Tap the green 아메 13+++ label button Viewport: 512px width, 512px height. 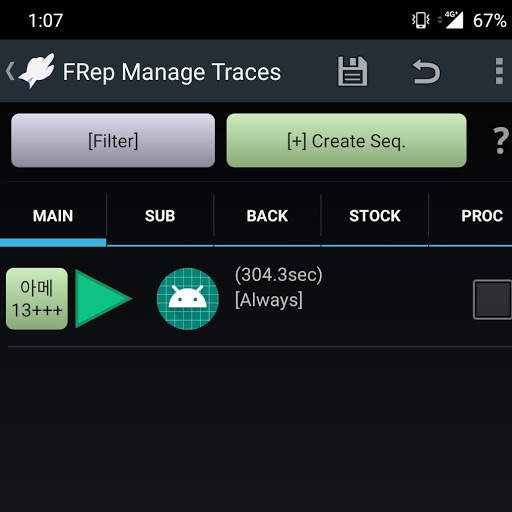coord(37,299)
